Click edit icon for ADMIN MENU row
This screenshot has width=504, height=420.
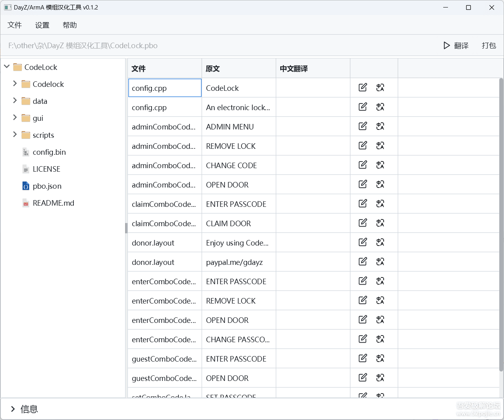pyautogui.click(x=363, y=126)
